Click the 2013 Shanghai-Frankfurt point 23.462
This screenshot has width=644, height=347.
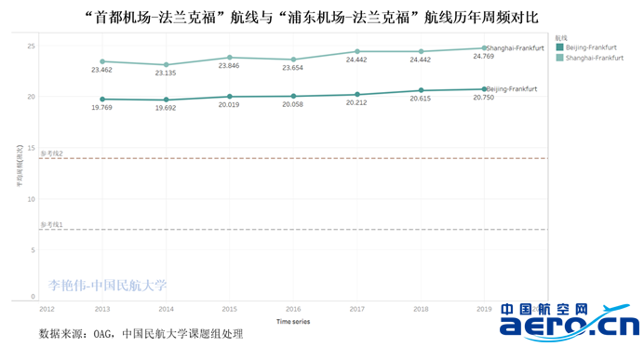click(102, 61)
